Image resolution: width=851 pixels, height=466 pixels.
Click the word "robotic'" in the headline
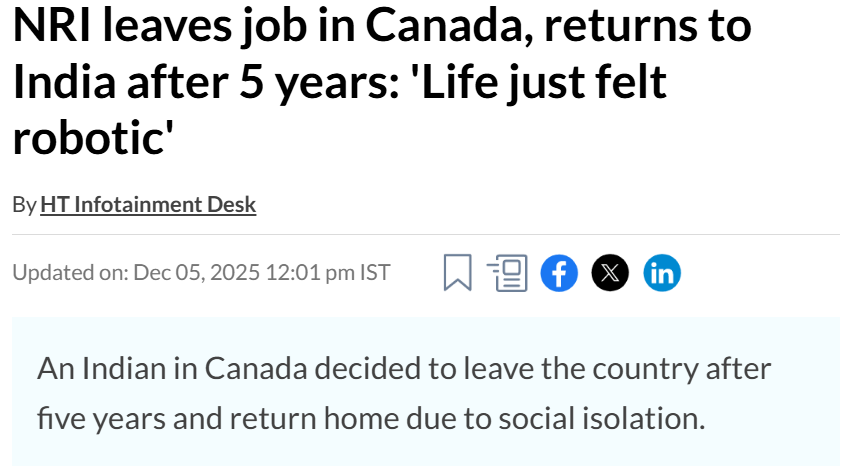[x=88, y=138]
